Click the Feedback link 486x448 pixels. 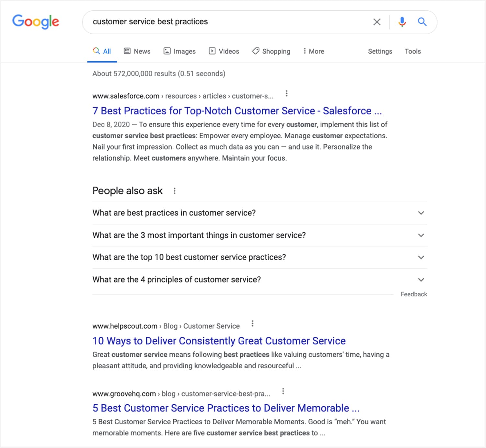pos(414,294)
